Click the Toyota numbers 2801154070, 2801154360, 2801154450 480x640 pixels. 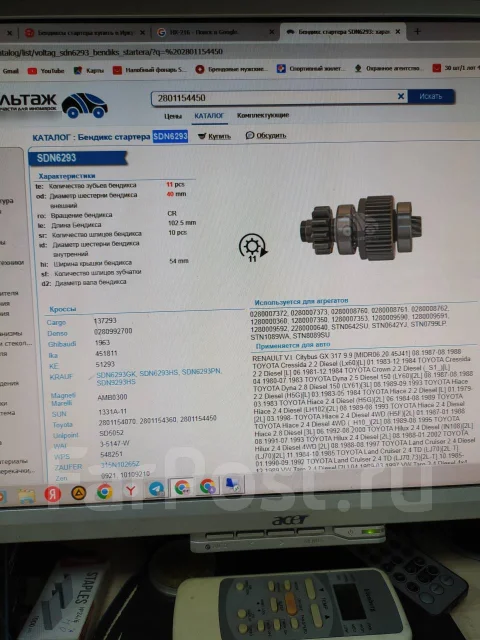[158, 420]
